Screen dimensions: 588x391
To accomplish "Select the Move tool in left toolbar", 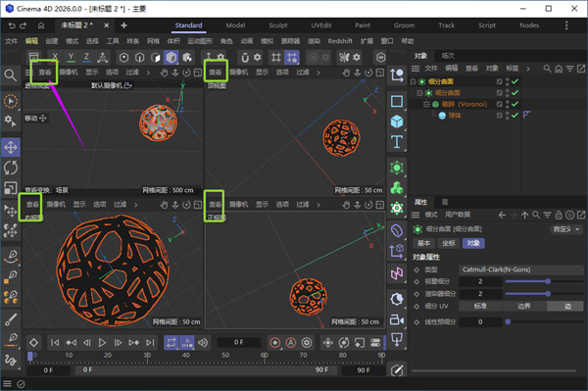I will (11, 147).
